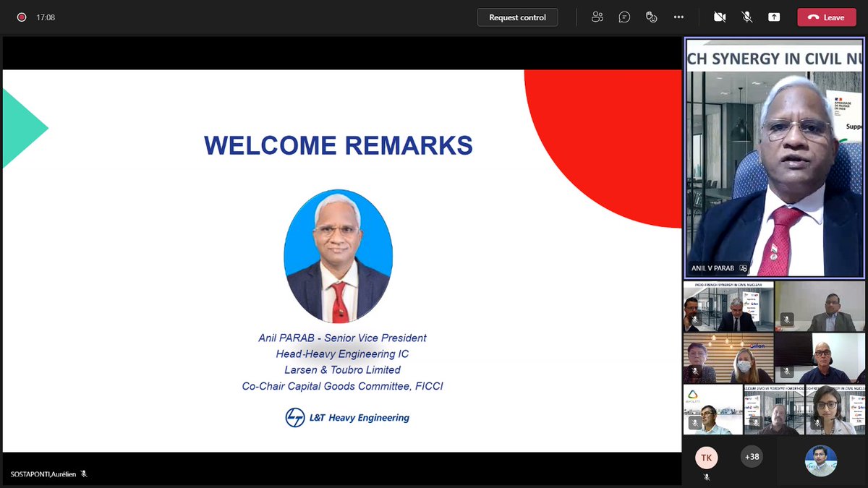Show the +38 additional participants
868x488 pixels.
pyautogui.click(x=752, y=457)
